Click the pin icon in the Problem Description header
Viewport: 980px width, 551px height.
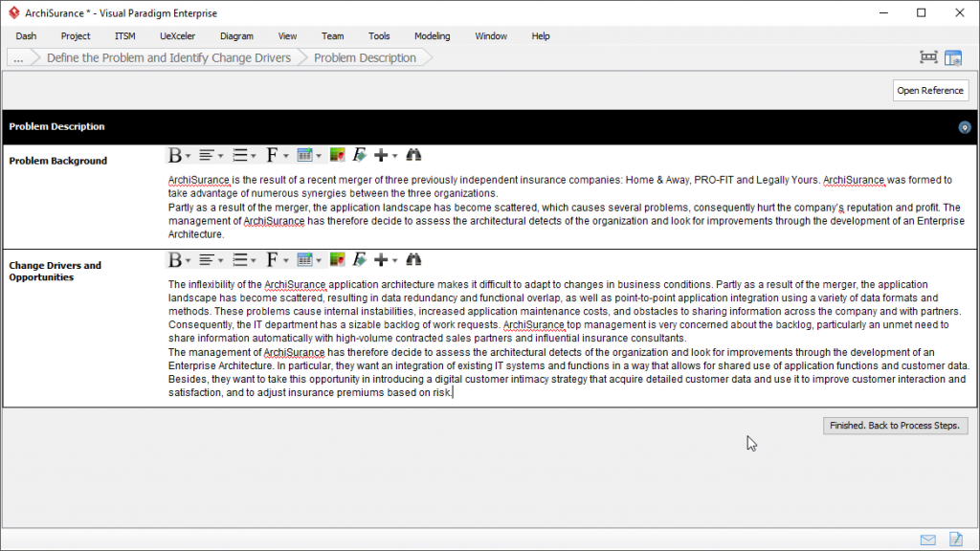965,127
